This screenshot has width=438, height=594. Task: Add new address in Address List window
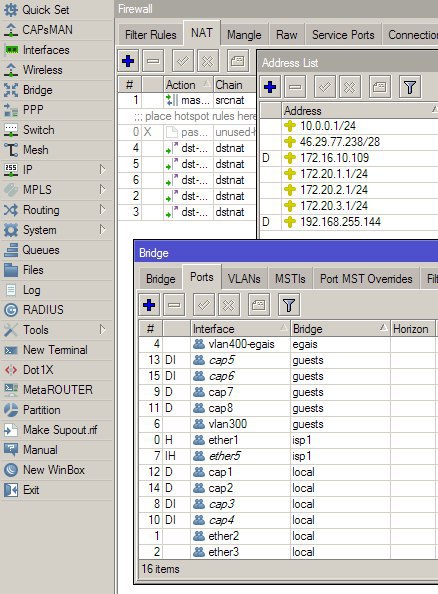pos(270,87)
